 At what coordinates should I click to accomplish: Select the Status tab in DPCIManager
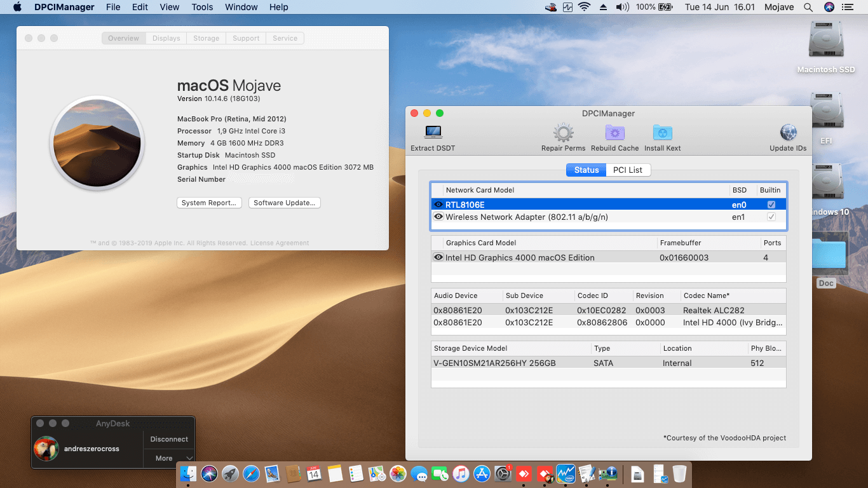(x=587, y=170)
